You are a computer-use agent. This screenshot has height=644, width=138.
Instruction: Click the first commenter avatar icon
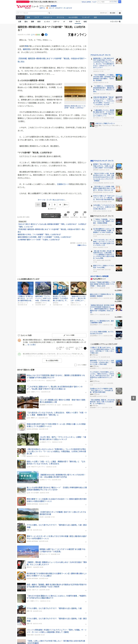tap(19, 340)
